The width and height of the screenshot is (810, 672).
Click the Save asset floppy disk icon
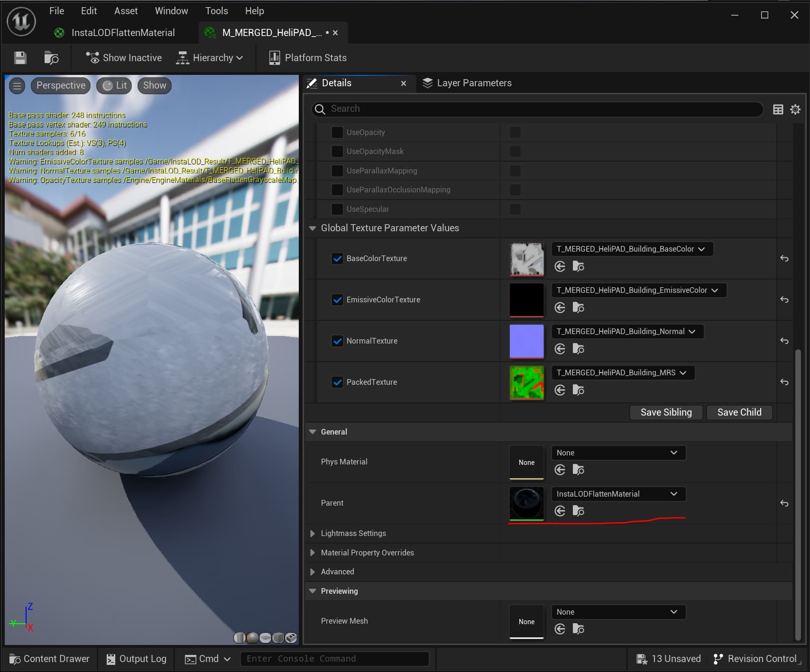pos(20,58)
